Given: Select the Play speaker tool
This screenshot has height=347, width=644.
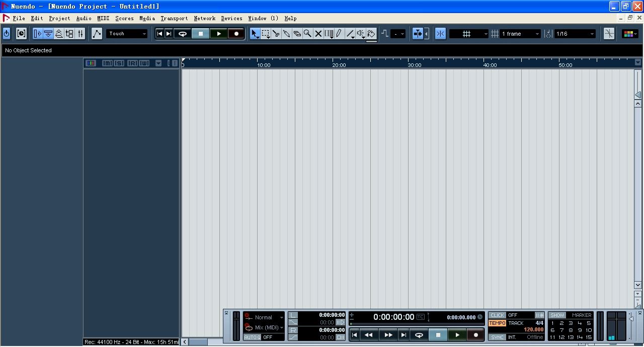Looking at the screenshot, I should 361,34.
